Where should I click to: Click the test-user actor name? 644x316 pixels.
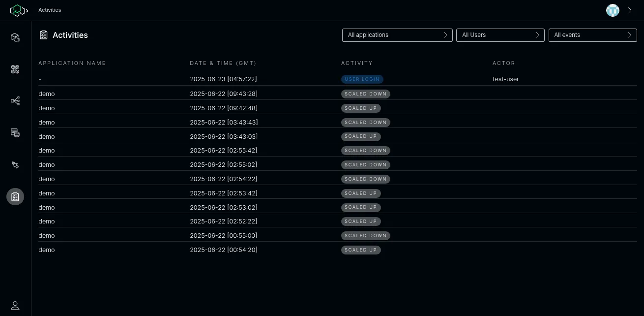(x=505, y=79)
